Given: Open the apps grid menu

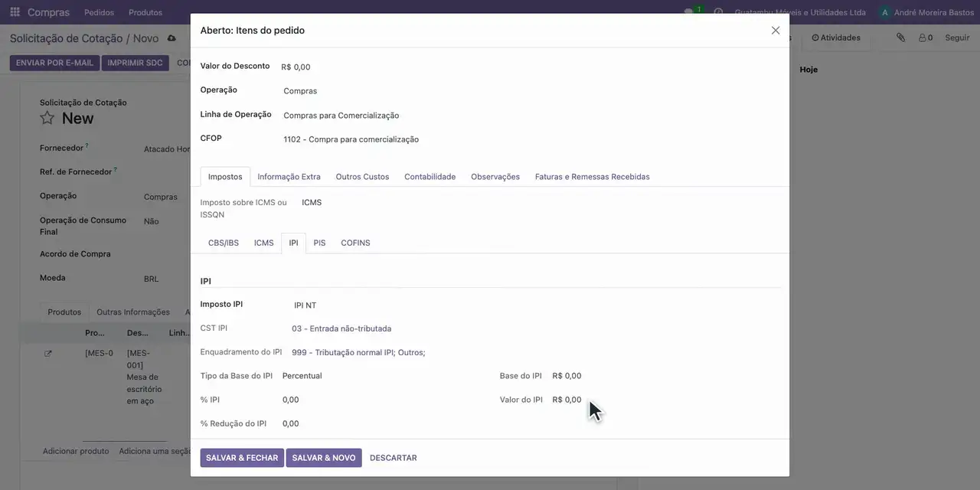Looking at the screenshot, I should click(x=15, y=12).
